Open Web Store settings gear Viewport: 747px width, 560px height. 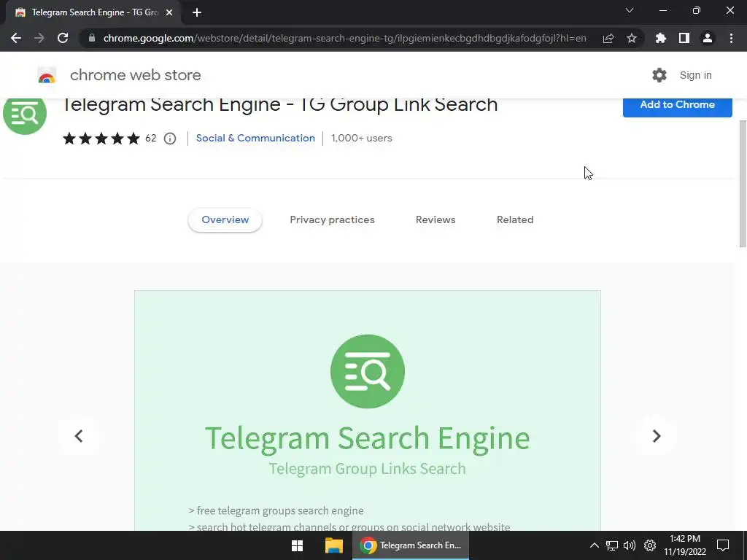pyautogui.click(x=659, y=75)
